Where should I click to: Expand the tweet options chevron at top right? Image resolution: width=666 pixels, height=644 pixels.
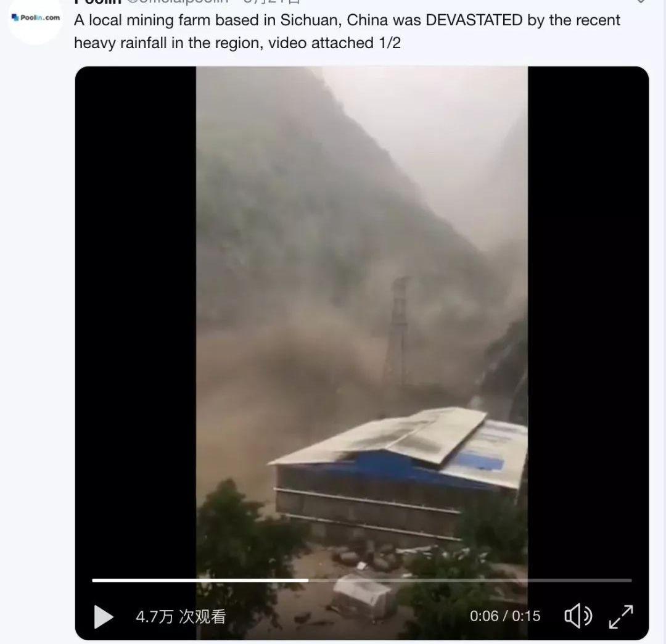click(x=641, y=2)
